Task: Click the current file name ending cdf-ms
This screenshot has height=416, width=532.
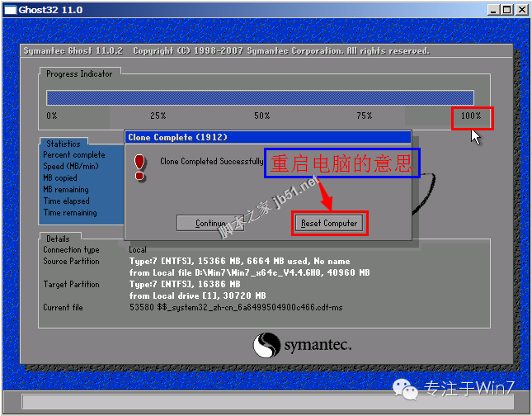Action: click(236, 307)
